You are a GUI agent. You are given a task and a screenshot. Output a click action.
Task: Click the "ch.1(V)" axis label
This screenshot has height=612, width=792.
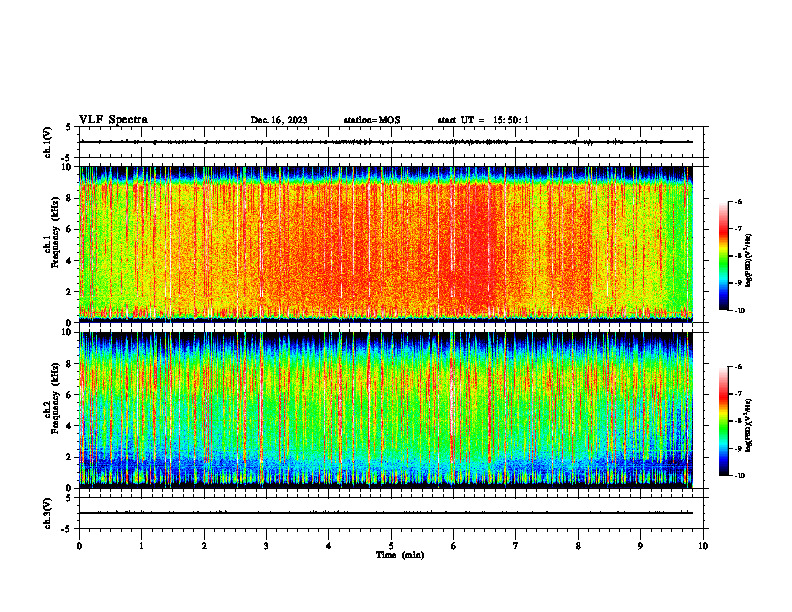(x=48, y=142)
